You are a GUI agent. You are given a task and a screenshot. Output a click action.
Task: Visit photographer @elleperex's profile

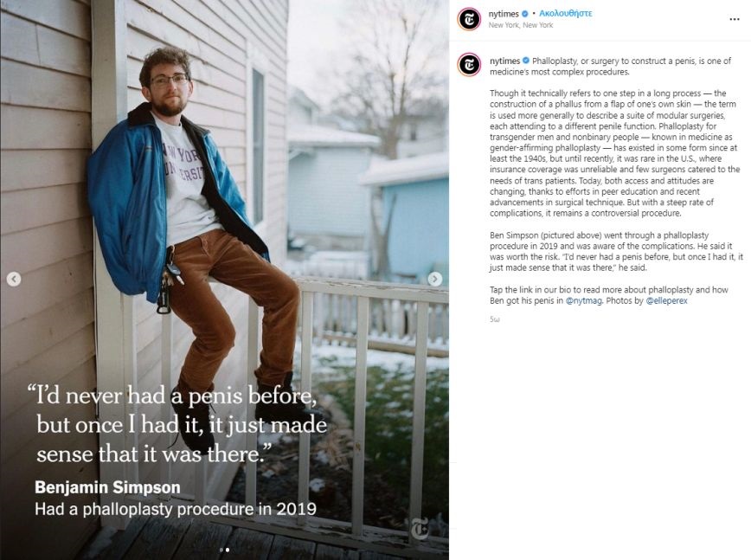tap(667, 300)
